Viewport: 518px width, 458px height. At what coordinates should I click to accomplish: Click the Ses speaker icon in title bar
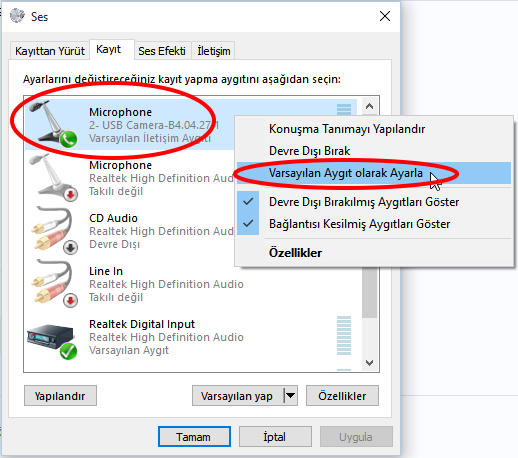[17, 16]
